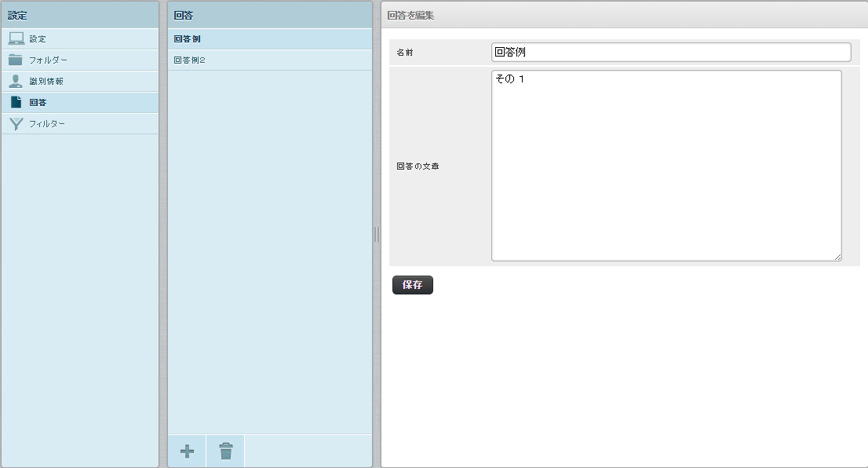This screenshot has width=868, height=468.
Task: Select the 回答 settings section
Action: 80,102
